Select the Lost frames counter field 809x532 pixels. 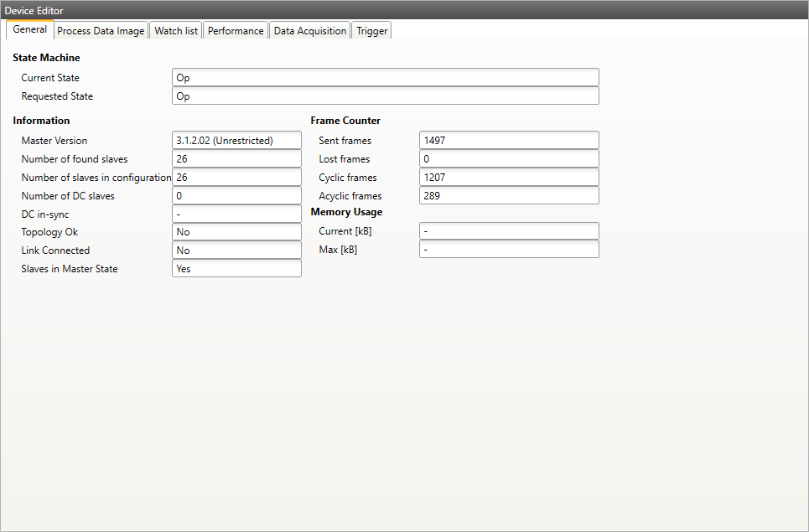click(509, 159)
